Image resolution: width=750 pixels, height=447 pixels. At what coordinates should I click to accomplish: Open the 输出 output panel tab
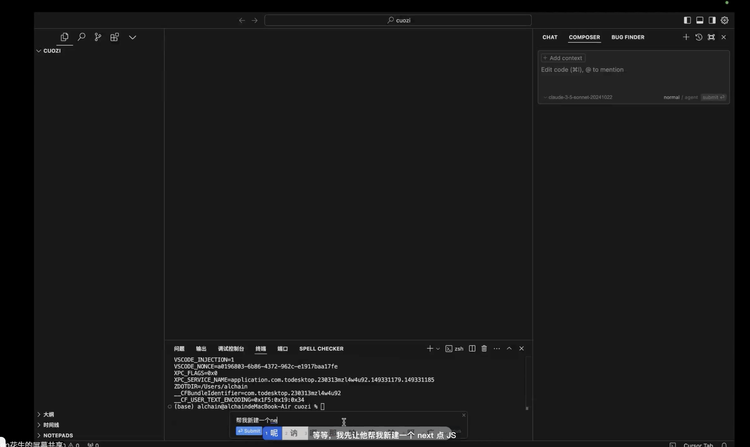[x=201, y=349]
